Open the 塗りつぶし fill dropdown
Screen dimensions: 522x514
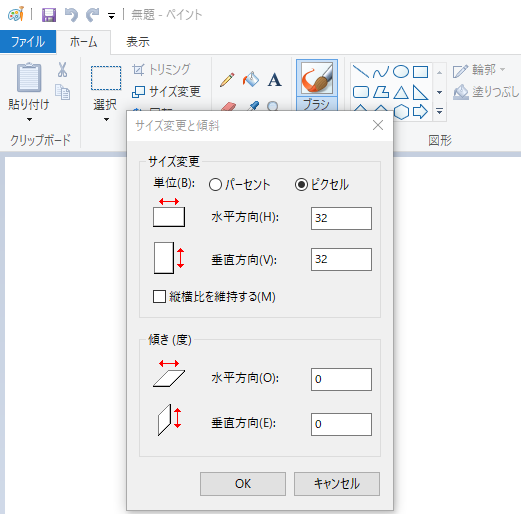coord(486,92)
